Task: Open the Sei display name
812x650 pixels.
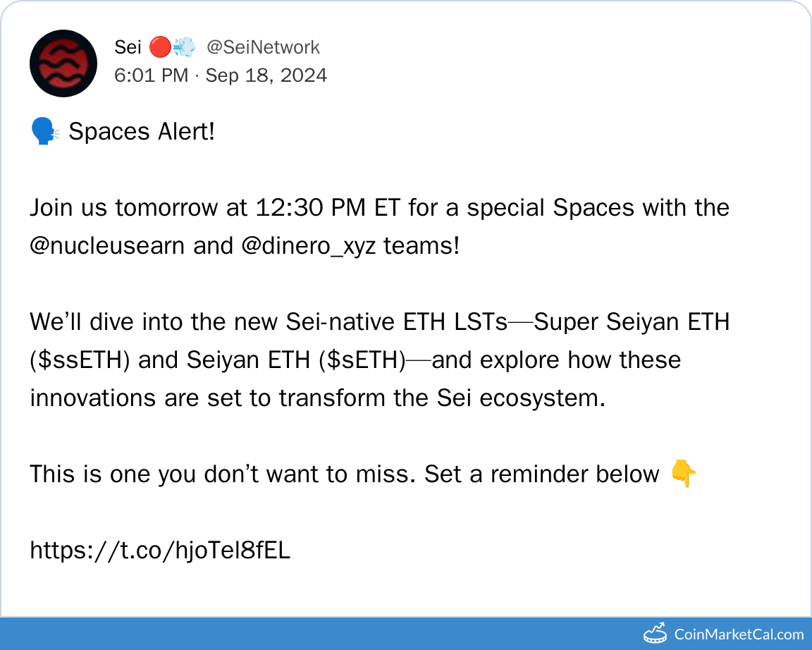Action: click(128, 48)
